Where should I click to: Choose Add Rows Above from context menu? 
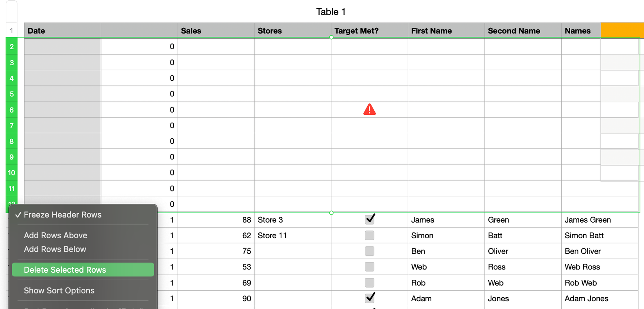[55, 235]
